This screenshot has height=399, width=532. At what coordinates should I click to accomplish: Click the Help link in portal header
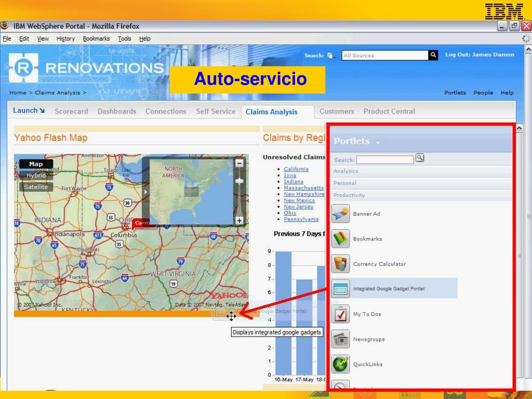[x=507, y=92]
